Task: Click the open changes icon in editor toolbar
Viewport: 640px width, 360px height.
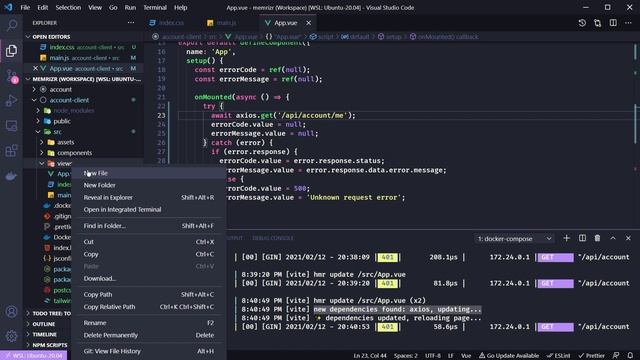Action: click(598, 23)
